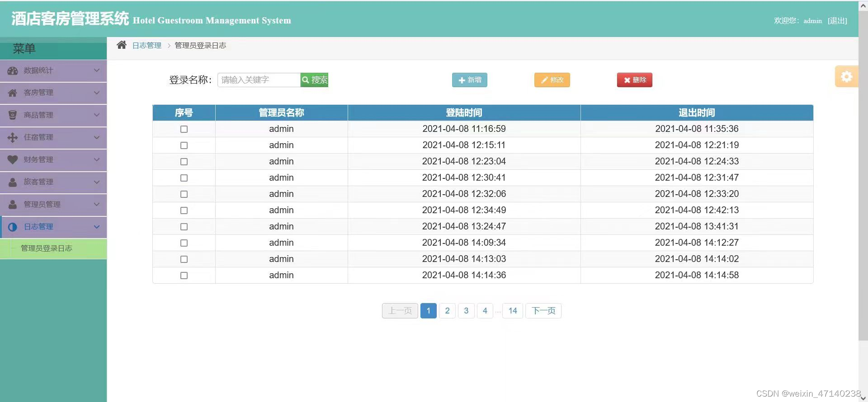Click the 登陆时间 column header

click(464, 113)
